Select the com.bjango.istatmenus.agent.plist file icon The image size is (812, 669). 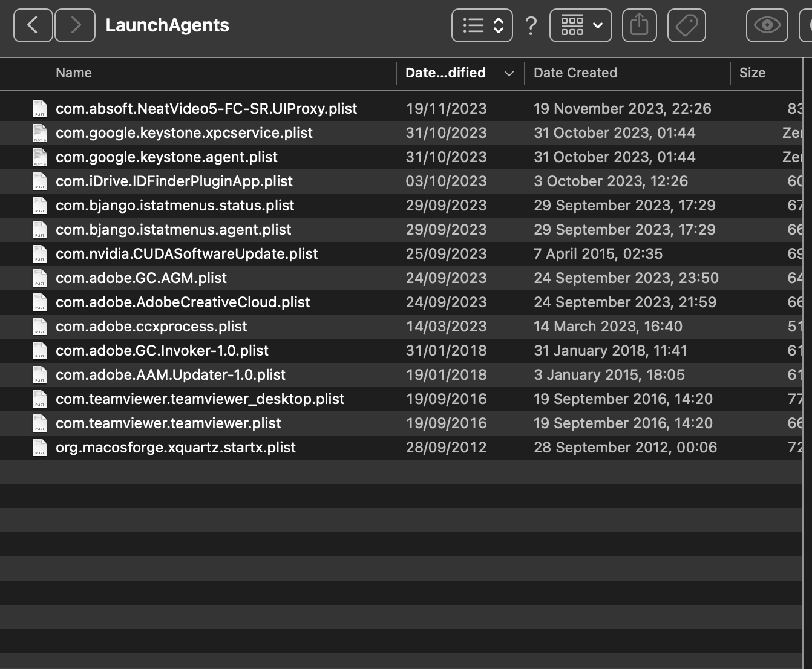(x=40, y=230)
